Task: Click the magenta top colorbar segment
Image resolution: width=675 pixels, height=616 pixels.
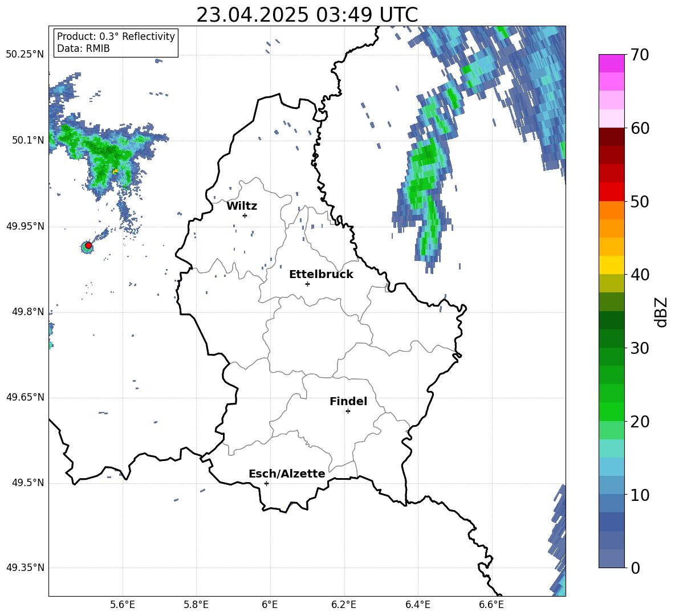Action: pos(611,64)
